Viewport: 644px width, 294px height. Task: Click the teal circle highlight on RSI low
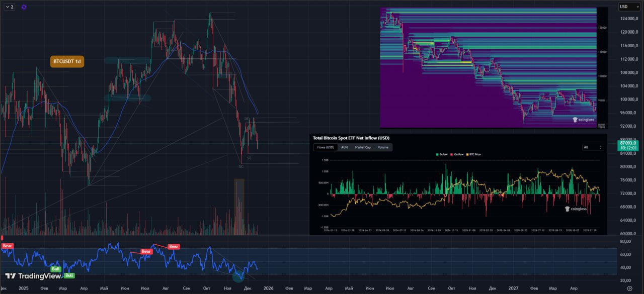[x=239, y=275]
